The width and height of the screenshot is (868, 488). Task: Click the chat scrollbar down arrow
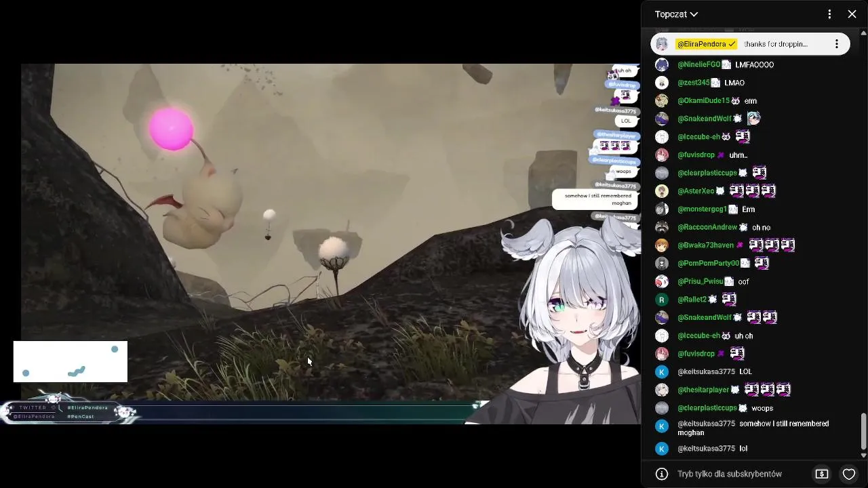863,455
